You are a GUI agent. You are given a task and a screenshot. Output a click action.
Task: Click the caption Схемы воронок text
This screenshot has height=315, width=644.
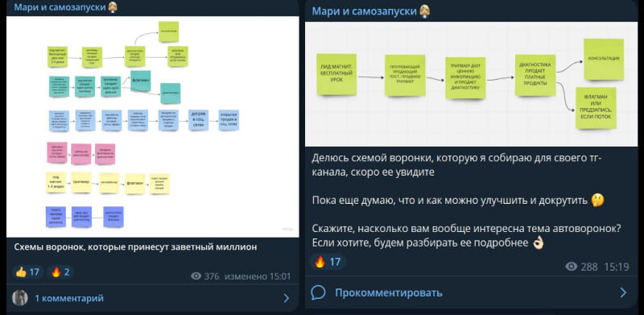135,247
